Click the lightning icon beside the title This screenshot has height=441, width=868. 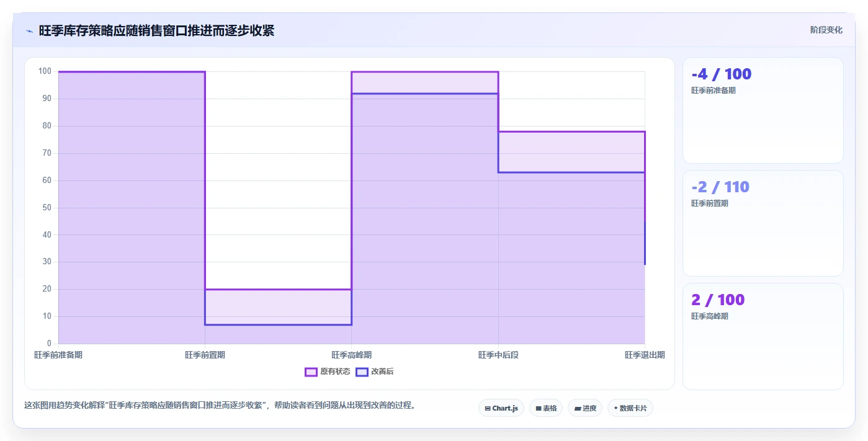click(29, 31)
